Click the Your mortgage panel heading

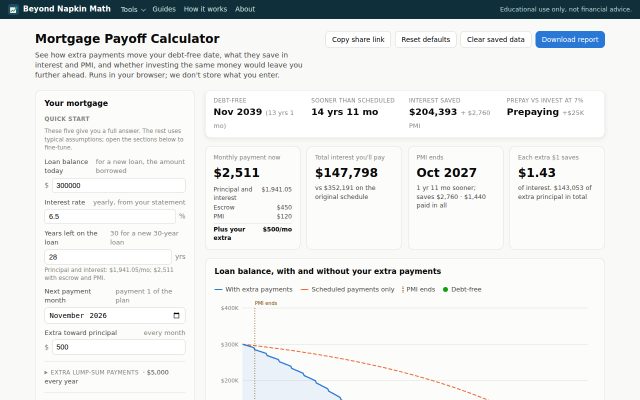(76, 103)
